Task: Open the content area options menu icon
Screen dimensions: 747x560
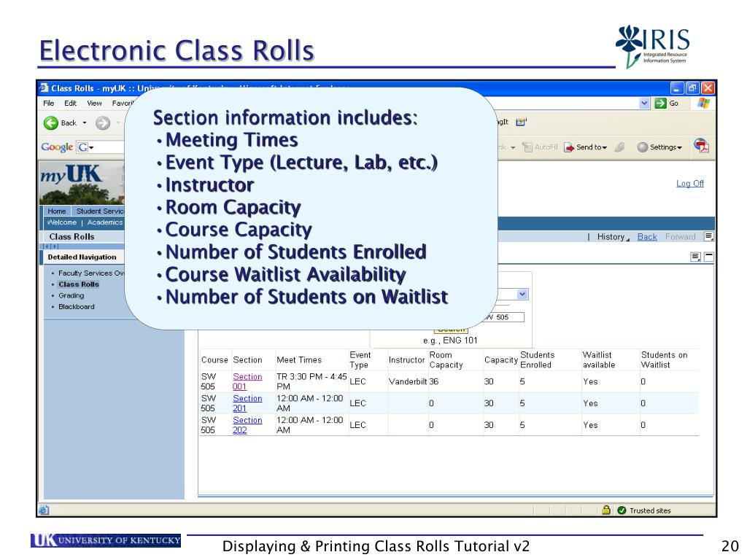Action: coord(695,257)
